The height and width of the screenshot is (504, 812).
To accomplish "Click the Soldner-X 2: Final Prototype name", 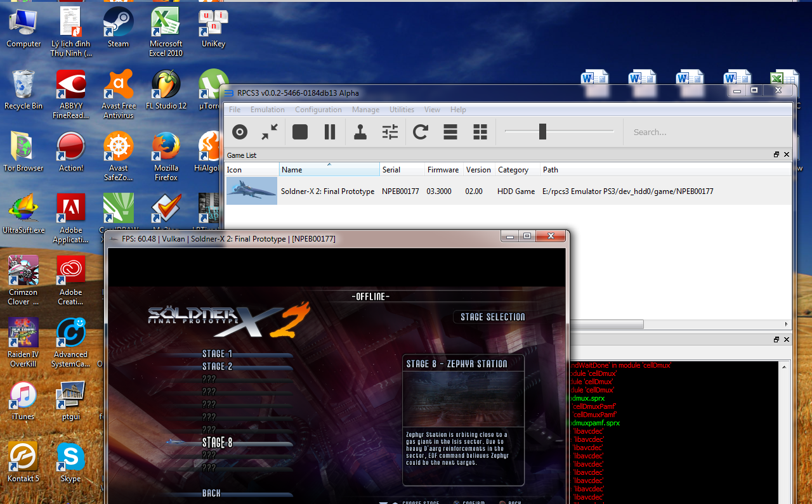I will [x=328, y=191].
